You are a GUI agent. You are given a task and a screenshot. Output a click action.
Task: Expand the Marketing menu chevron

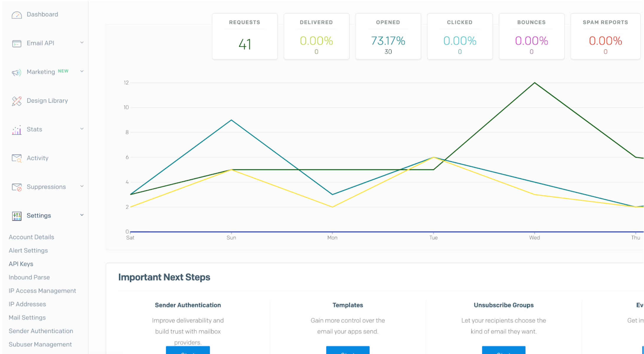tap(82, 71)
